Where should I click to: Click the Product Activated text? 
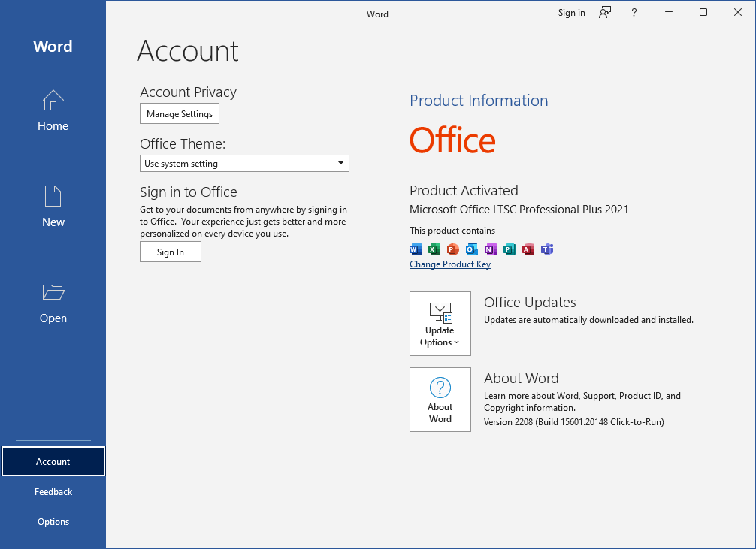point(464,191)
